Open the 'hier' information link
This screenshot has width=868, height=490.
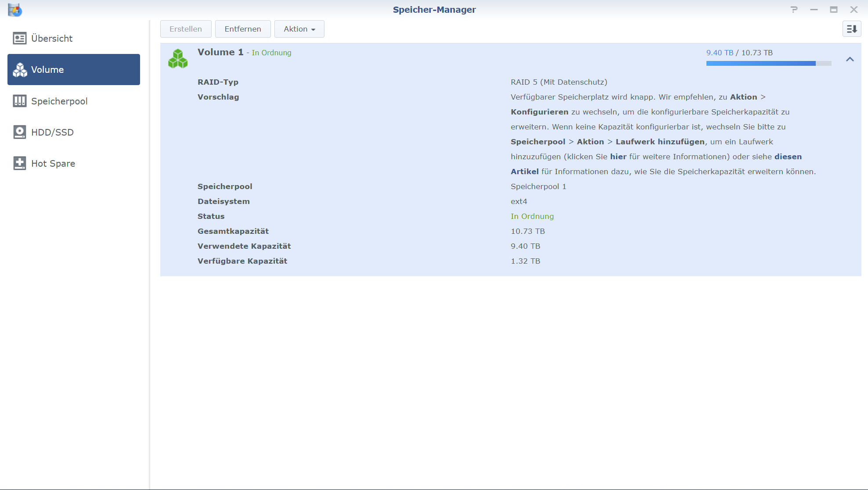tap(618, 157)
